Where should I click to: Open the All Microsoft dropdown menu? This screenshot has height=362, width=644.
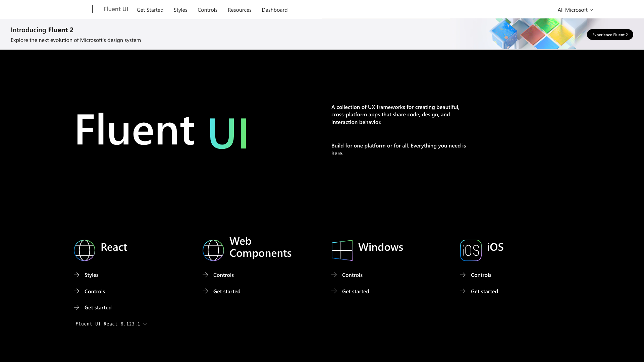pyautogui.click(x=575, y=10)
